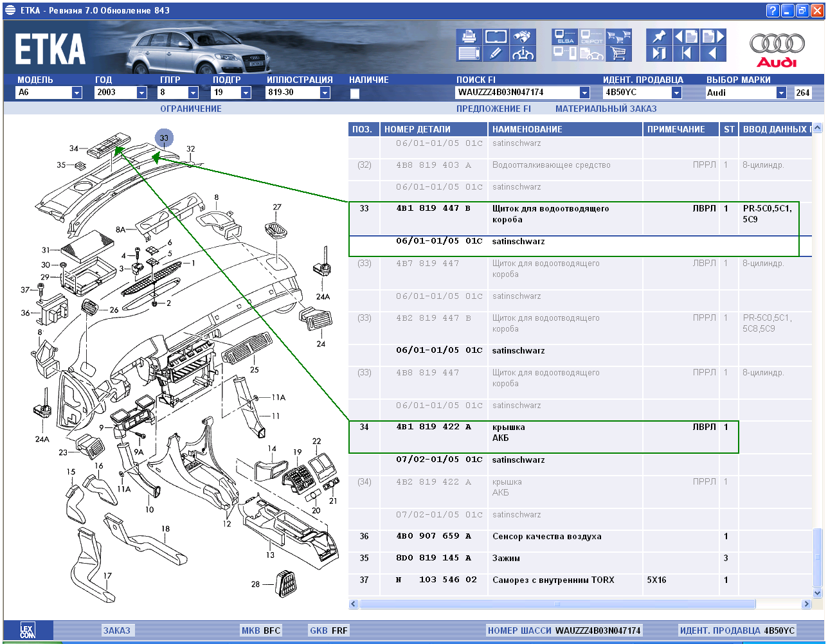Image resolution: width=828 pixels, height=644 pixels.
Task: Click the pencil edit icon
Action: (496, 53)
